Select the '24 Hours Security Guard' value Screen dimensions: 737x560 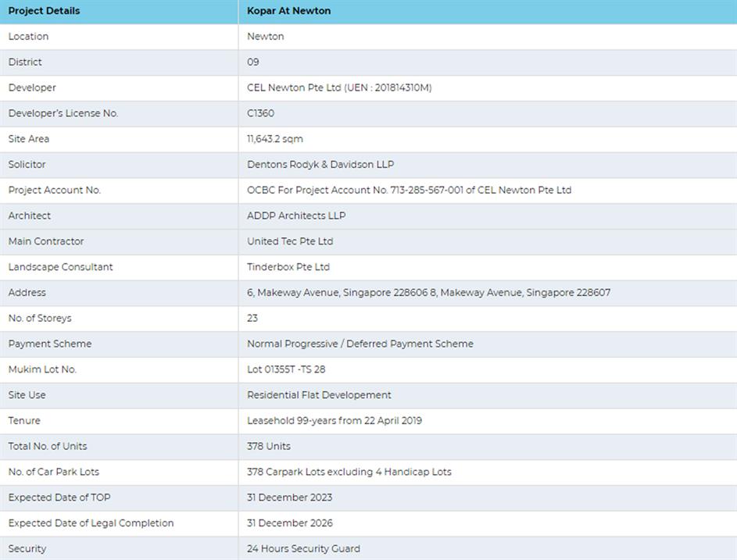coord(303,549)
